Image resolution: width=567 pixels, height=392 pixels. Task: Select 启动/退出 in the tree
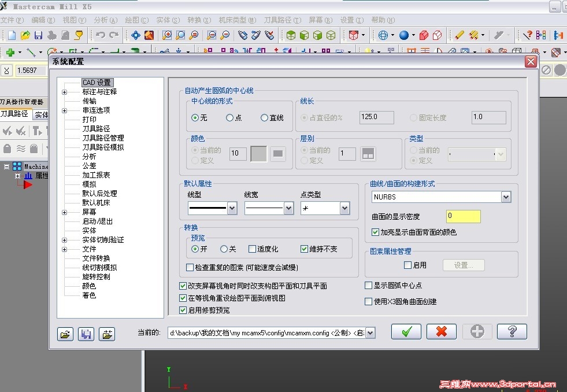(97, 221)
